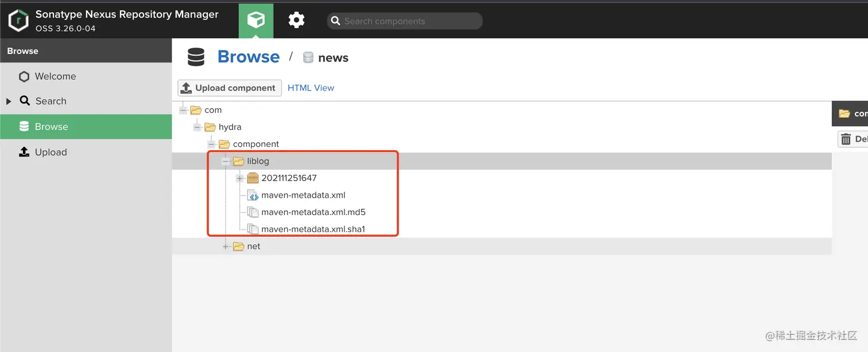This screenshot has height=352, width=868.
Task: Select maven-metadata.xml file
Action: 502,195
